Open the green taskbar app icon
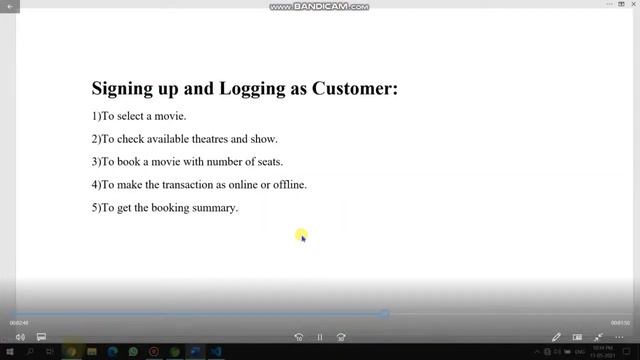The width and height of the screenshot is (640, 360). tap(175, 352)
